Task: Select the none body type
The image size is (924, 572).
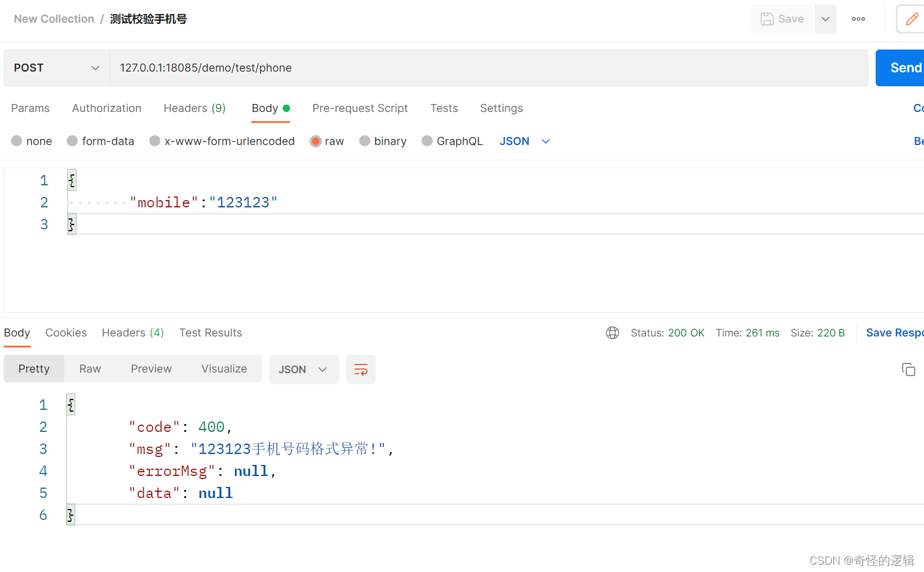Action: pos(32,141)
